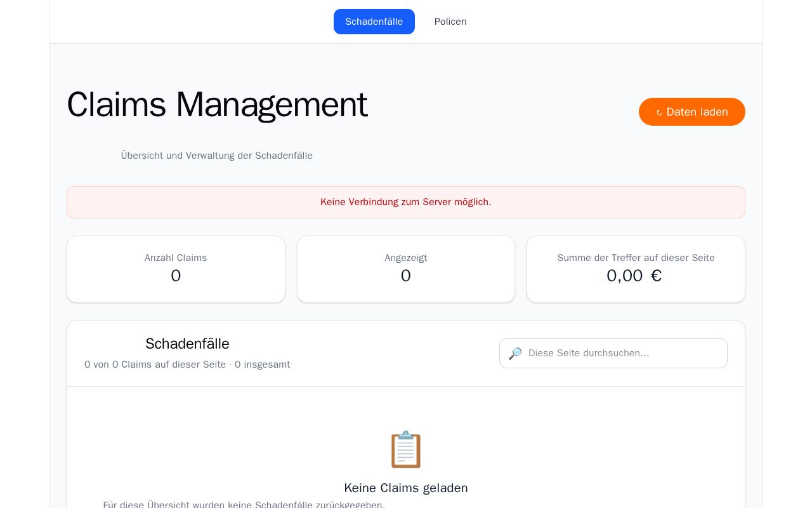Focus the Diese Seite durchsuchen search field

613,353
